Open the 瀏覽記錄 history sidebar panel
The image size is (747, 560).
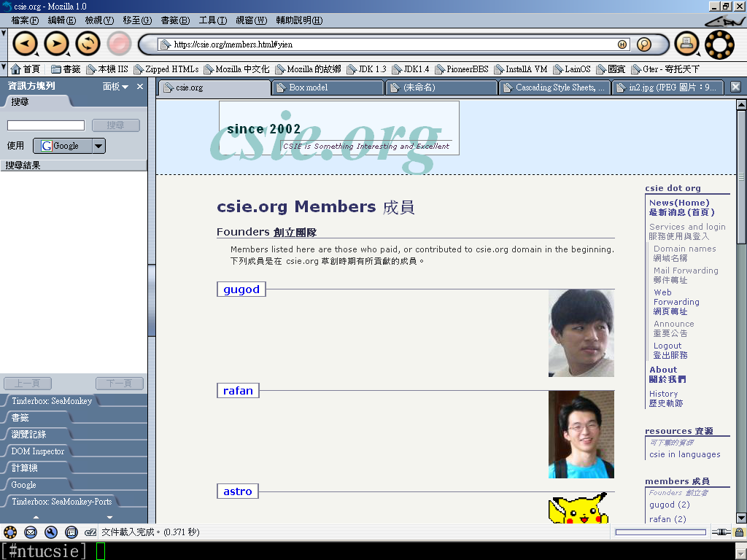[29, 435]
